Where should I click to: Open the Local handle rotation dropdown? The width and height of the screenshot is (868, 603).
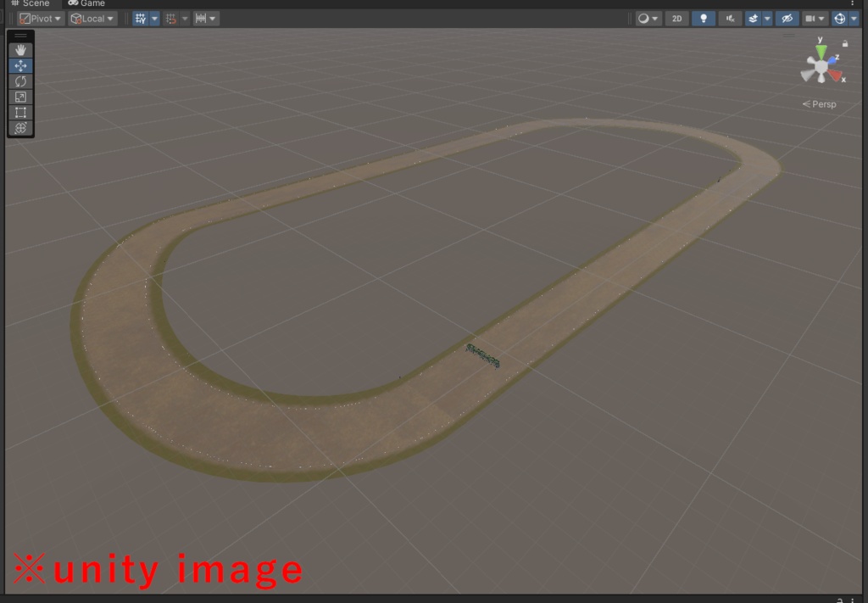(x=92, y=19)
